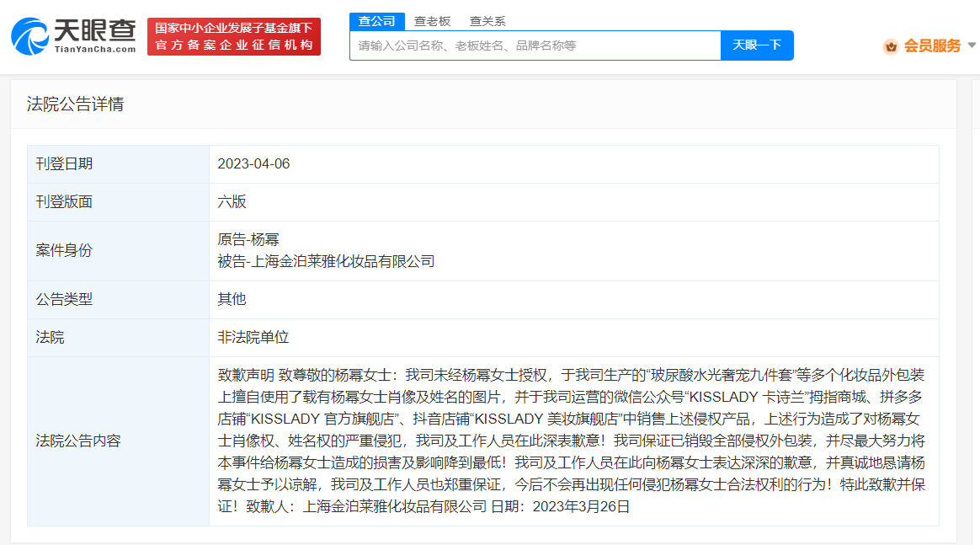The height and width of the screenshot is (545, 980).
Task: Click the 天眼查 wordmark text
Action: click(x=95, y=30)
